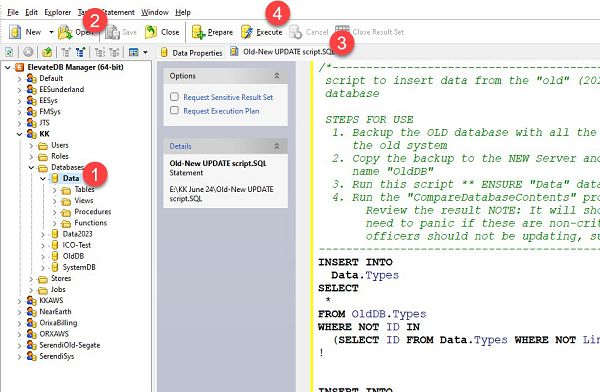
Task: Switch to the Data Properties tab
Action: (191, 52)
